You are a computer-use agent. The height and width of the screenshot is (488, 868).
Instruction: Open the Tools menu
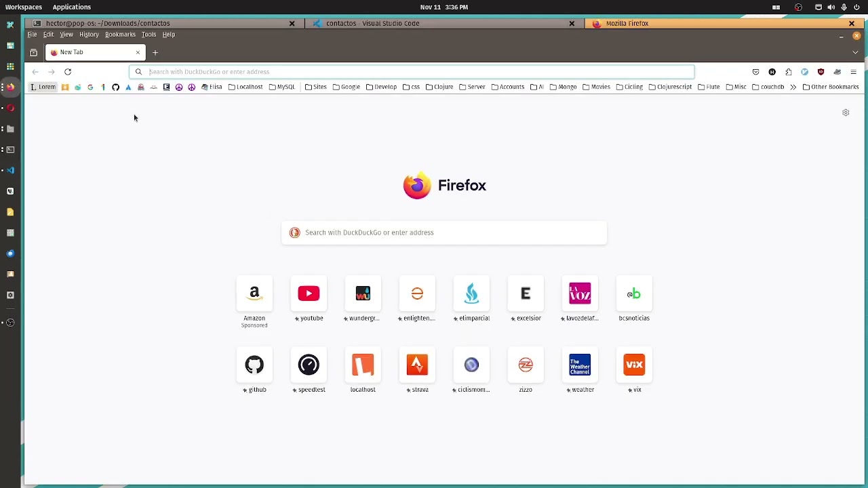click(x=149, y=35)
